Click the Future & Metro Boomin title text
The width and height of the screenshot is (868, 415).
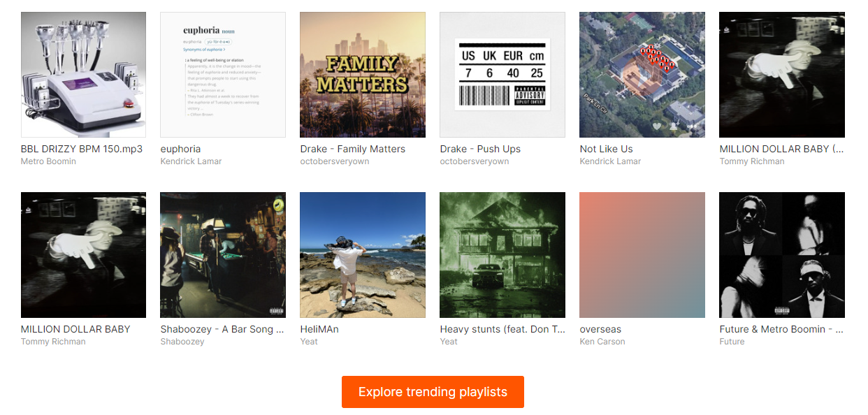pos(781,329)
